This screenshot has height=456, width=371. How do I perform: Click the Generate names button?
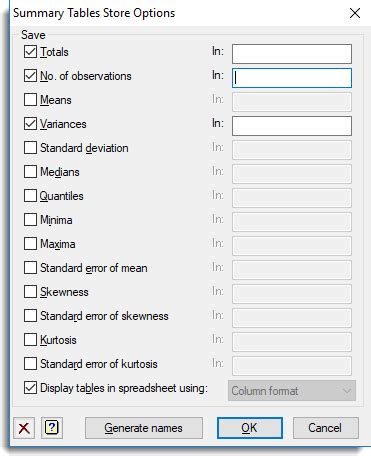click(144, 428)
